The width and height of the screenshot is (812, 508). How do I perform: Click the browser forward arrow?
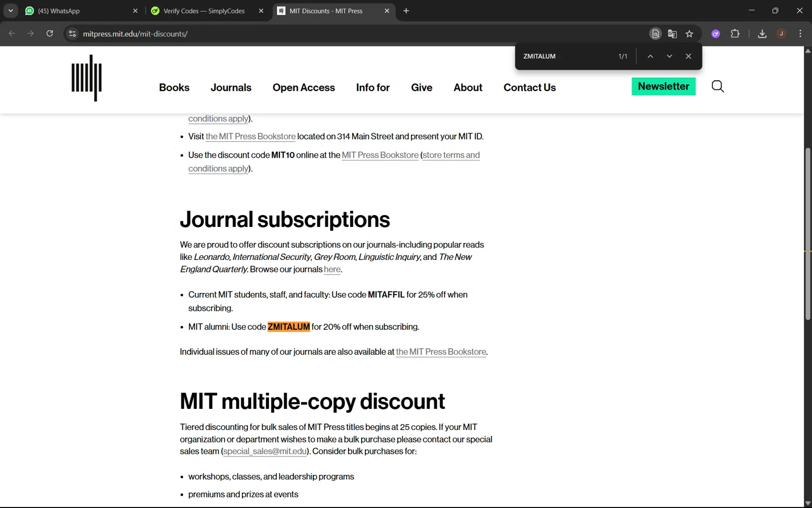click(30, 34)
